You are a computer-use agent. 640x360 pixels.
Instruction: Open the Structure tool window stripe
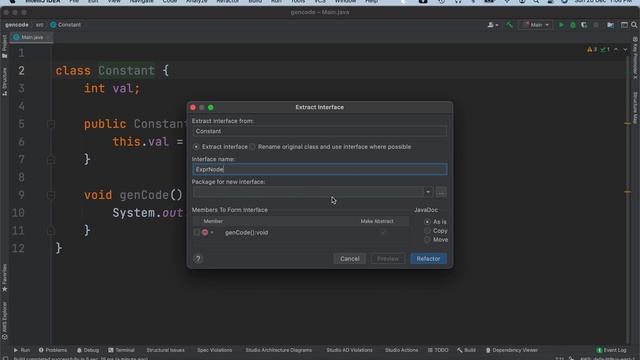pyautogui.click(x=4, y=81)
